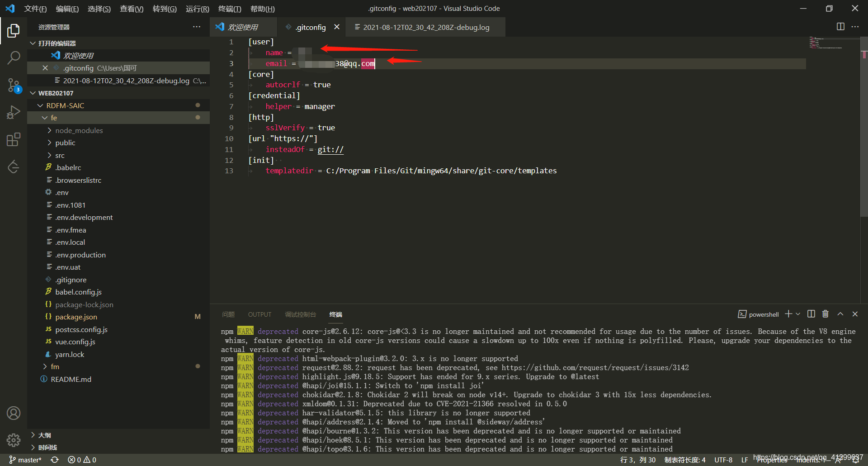Switch to the 欢迎使用 editor tab
The image size is (868, 466).
pyautogui.click(x=243, y=27)
